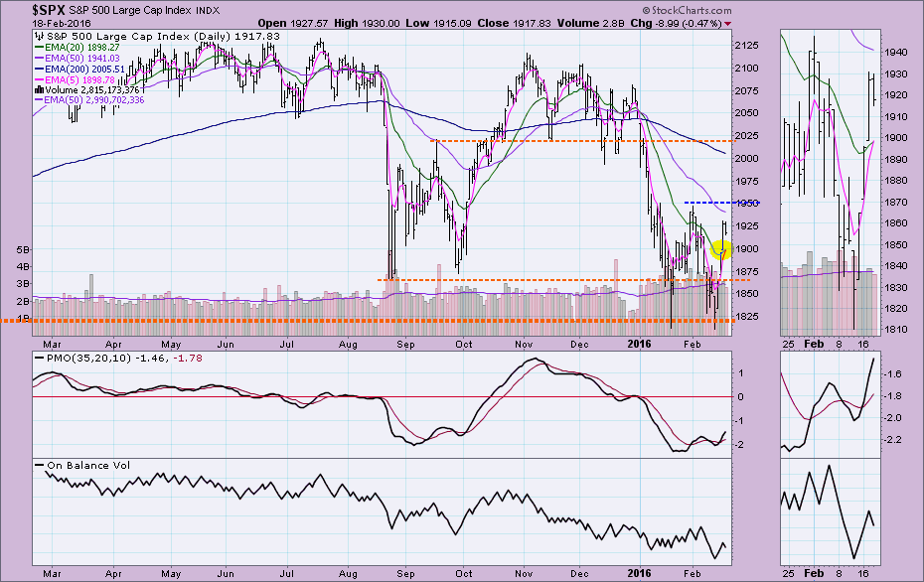
Task: Click the 1975 price axis label
Action: coord(746,181)
